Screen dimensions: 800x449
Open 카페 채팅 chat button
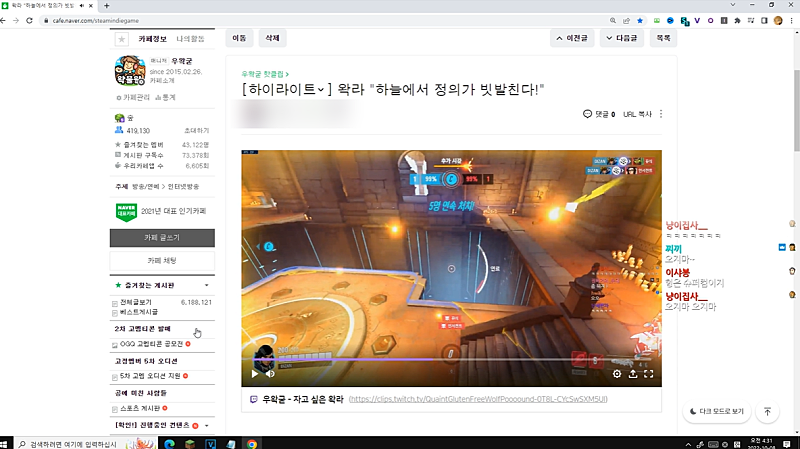(162, 261)
